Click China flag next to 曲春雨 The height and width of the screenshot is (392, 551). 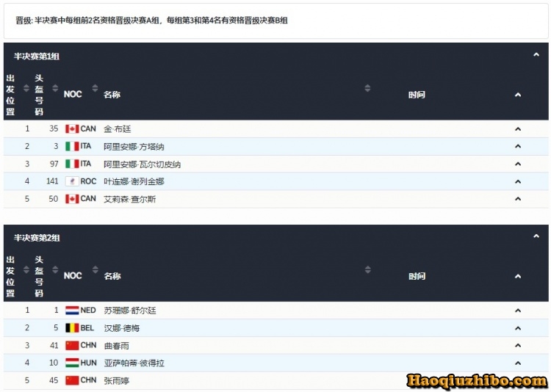[72, 345]
